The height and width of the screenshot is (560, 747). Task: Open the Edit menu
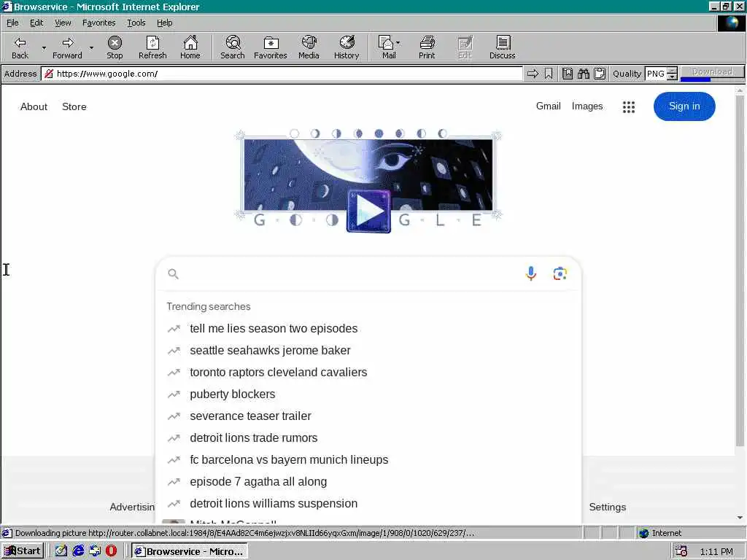pos(36,23)
